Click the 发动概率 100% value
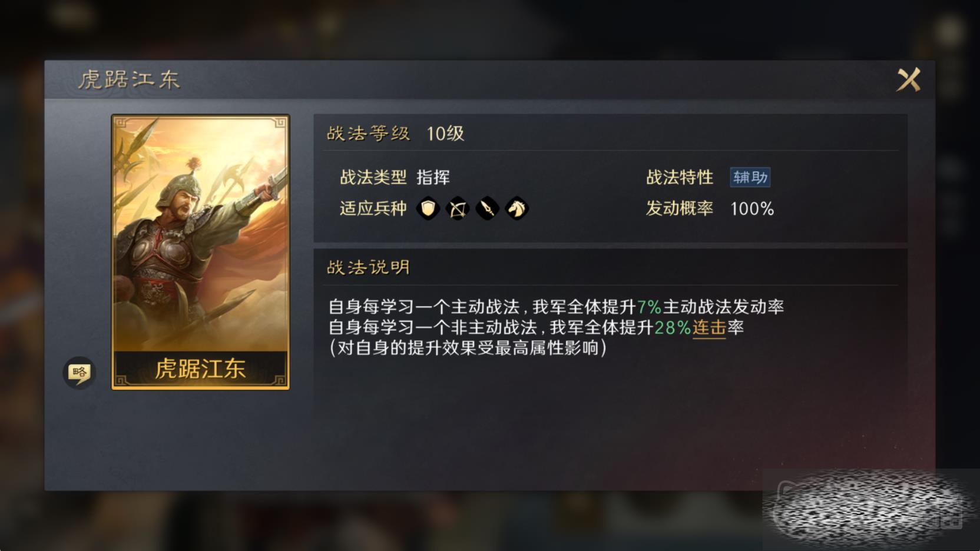The height and width of the screenshot is (551, 980). tap(752, 208)
